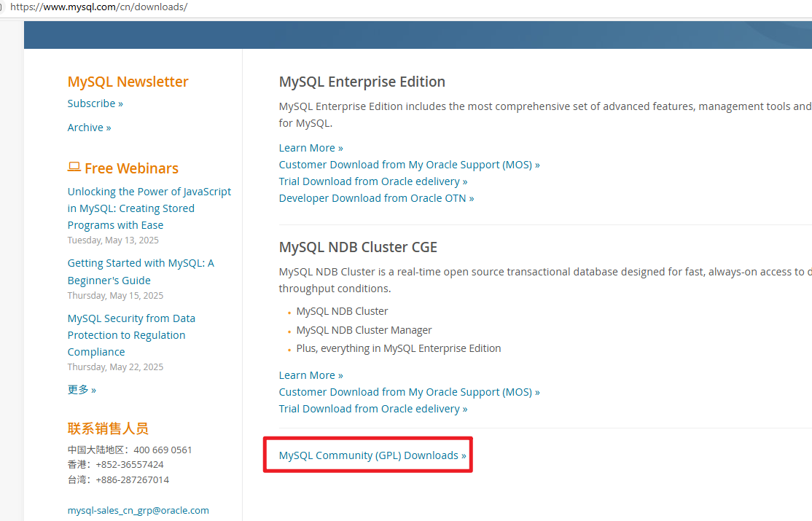Open Enterprise Edition Trial Download from Oracle edelivery
The width and height of the screenshot is (812, 521).
coord(373,181)
